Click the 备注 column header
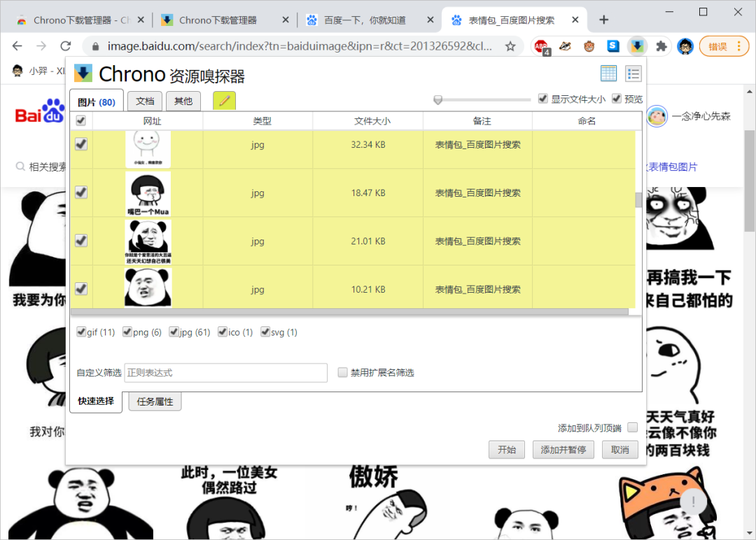This screenshot has width=756, height=540. click(x=478, y=120)
